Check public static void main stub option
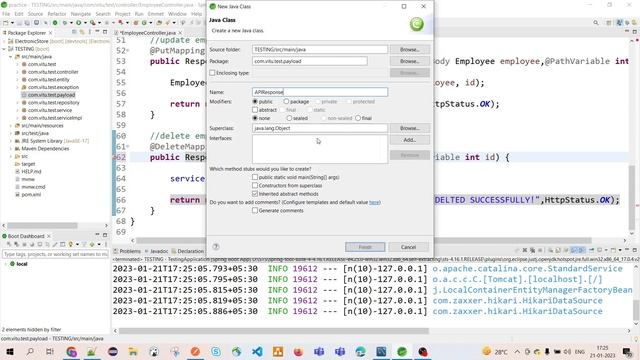Screen dimensions: 640x360 (255, 177)
